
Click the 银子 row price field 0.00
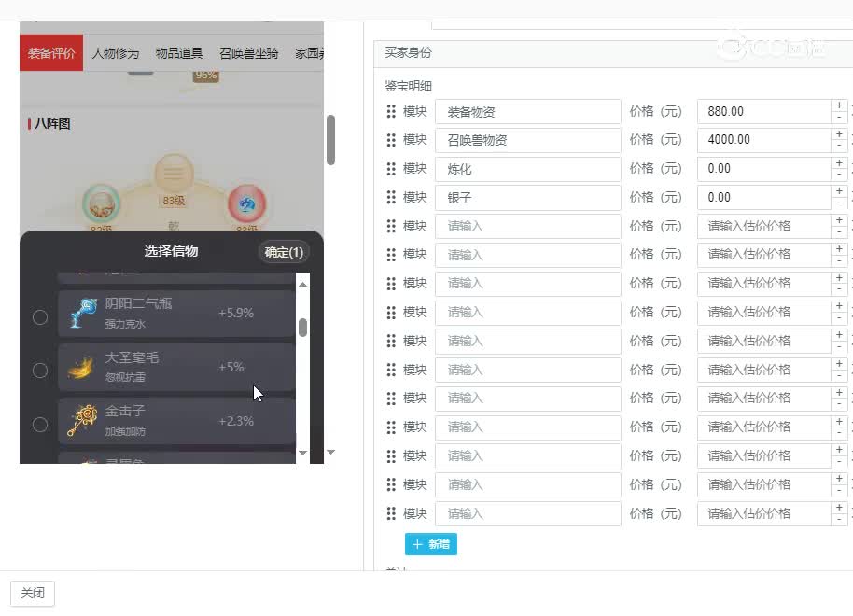pyautogui.click(x=763, y=197)
